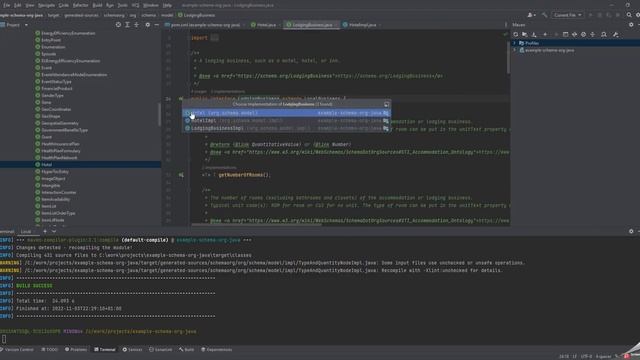Click the 'model' breadcrumb segment
640x360 pixels.
tap(167, 15)
